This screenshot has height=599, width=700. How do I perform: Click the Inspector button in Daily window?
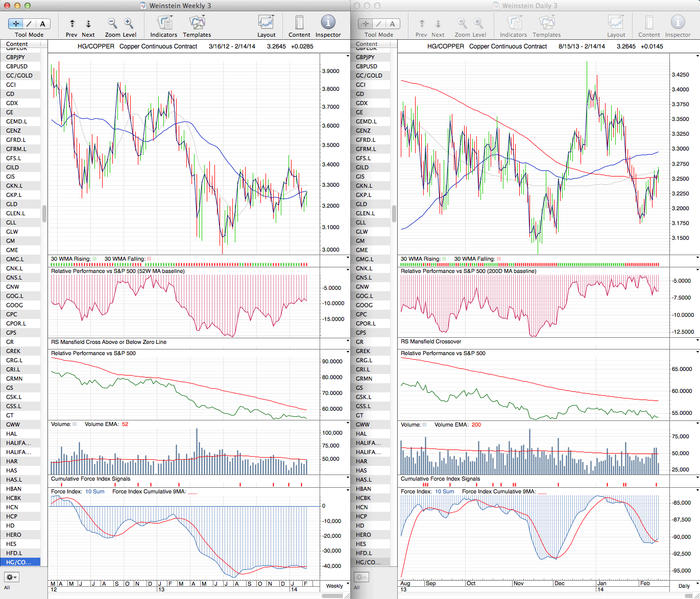[678, 22]
